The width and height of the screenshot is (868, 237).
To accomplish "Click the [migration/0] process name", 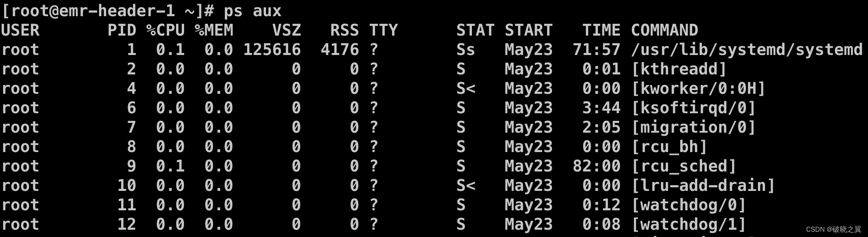I will pyautogui.click(x=693, y=127).
